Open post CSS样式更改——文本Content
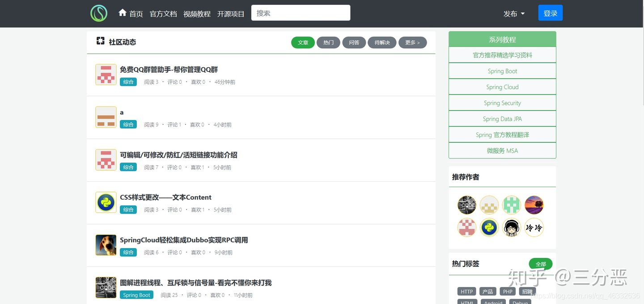Screen dimensions: 644x304 [x=165, y=197]
